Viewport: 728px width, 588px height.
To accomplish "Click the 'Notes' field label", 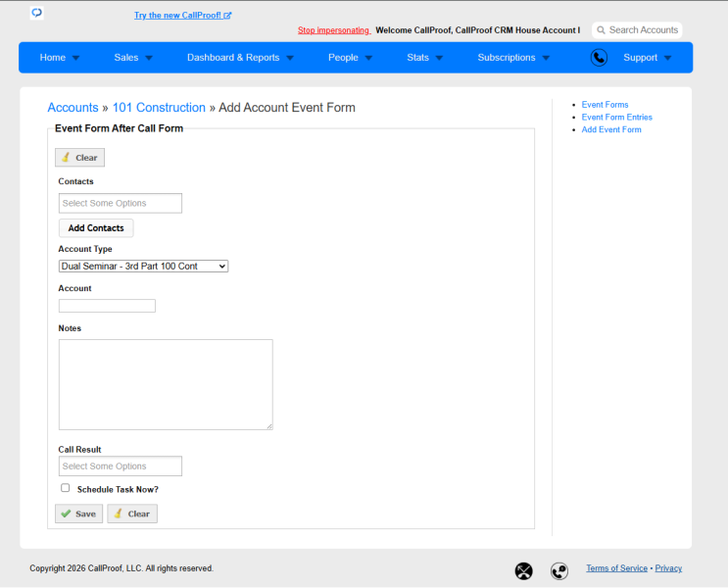I will coord(70,328).
